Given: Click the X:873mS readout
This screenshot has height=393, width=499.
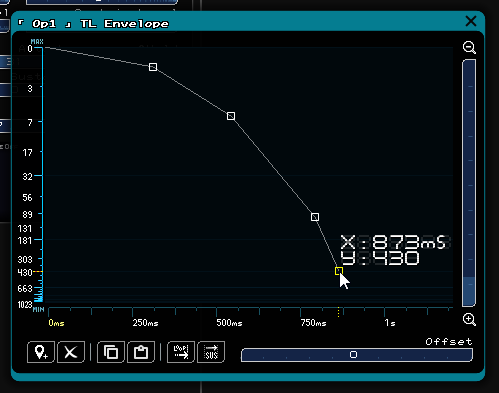Looking at the screenshot, I should pos(394,242).
